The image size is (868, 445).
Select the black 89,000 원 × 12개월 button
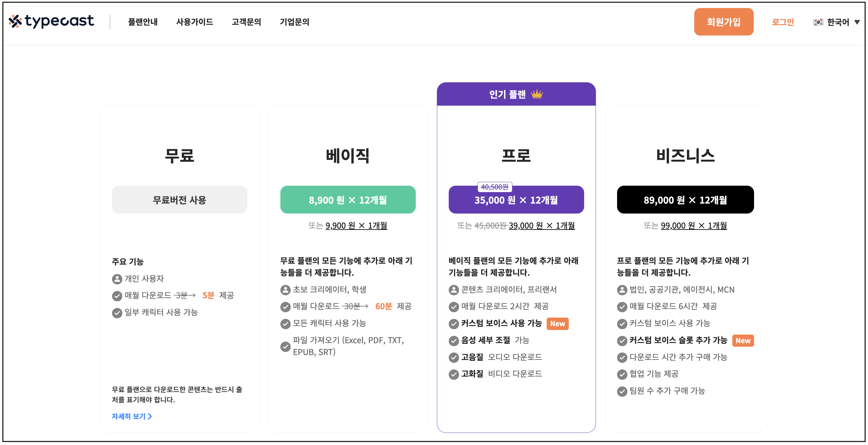pos(685,200)
